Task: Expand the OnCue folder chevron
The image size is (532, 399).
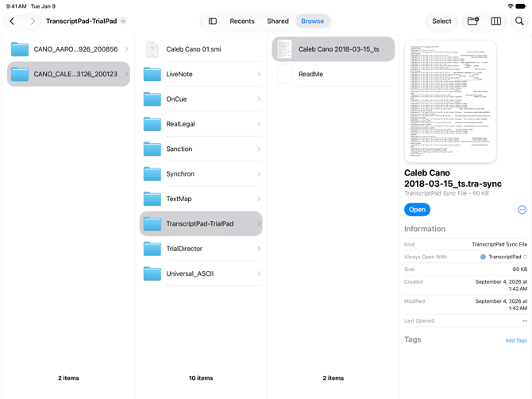Action: click(259, 99)
